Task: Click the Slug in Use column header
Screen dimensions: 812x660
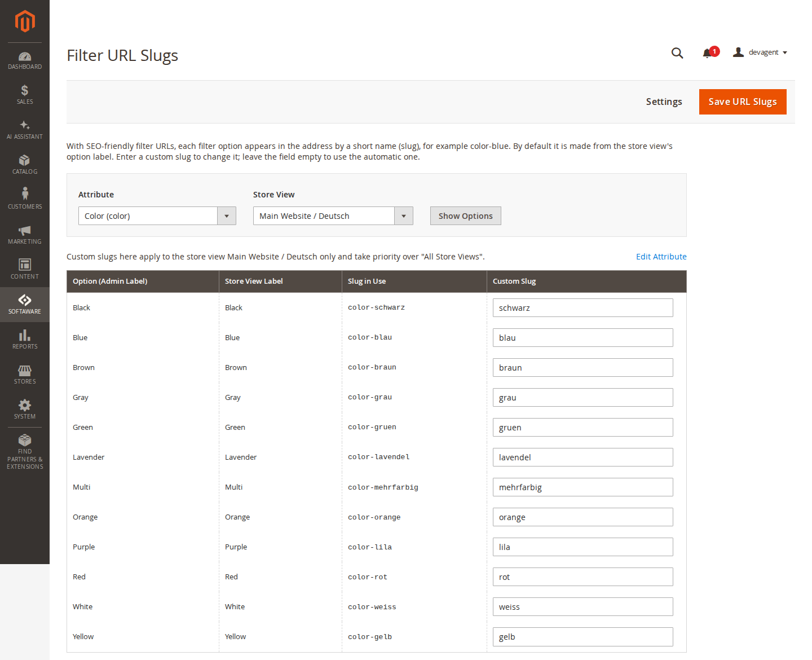Action: click(x=414, y=281)
